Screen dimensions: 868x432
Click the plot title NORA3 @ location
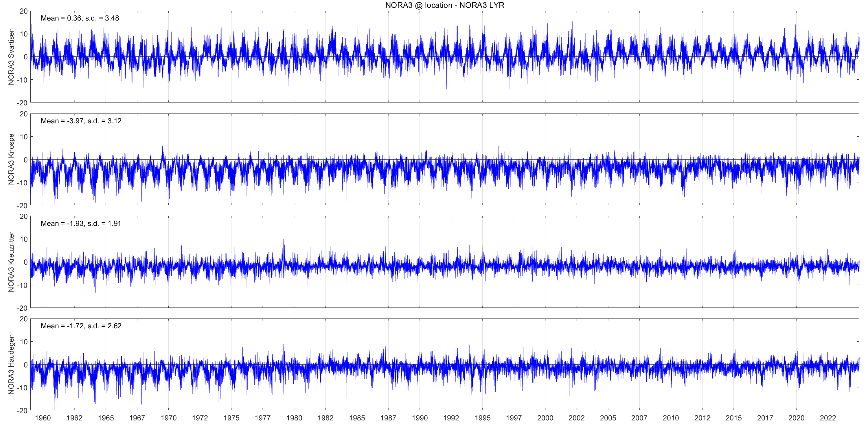(x=444, y=5)
